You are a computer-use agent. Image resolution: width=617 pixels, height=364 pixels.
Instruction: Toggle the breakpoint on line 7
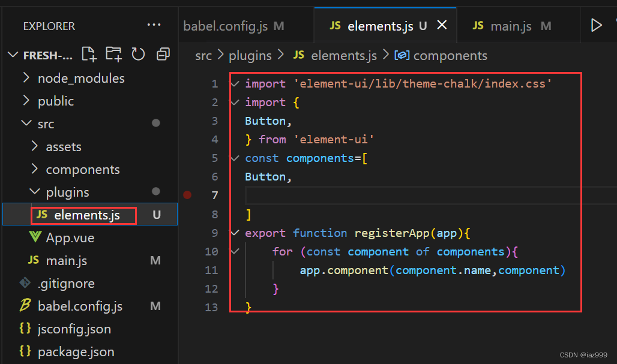187,194
